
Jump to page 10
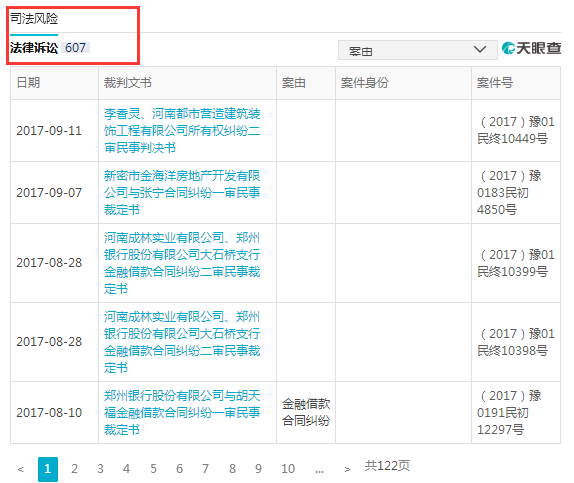(x=288, y=469)
